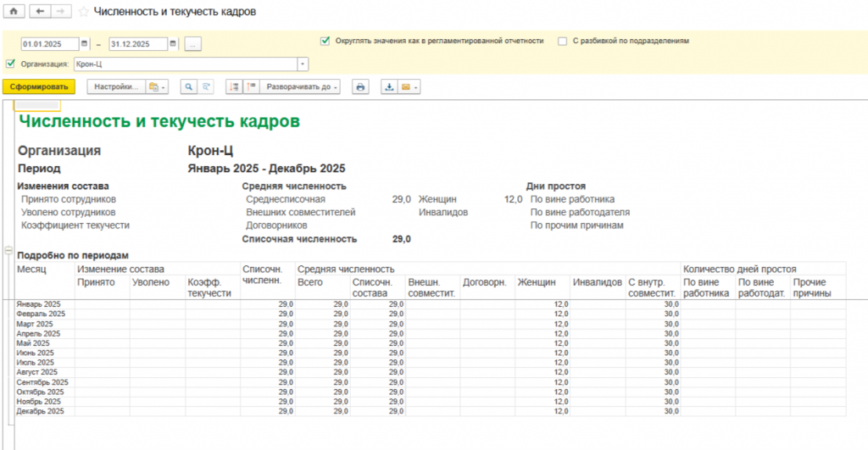Open calendar for the start date
The width and height of the screenshot is (868, 450).
[85, 43]
